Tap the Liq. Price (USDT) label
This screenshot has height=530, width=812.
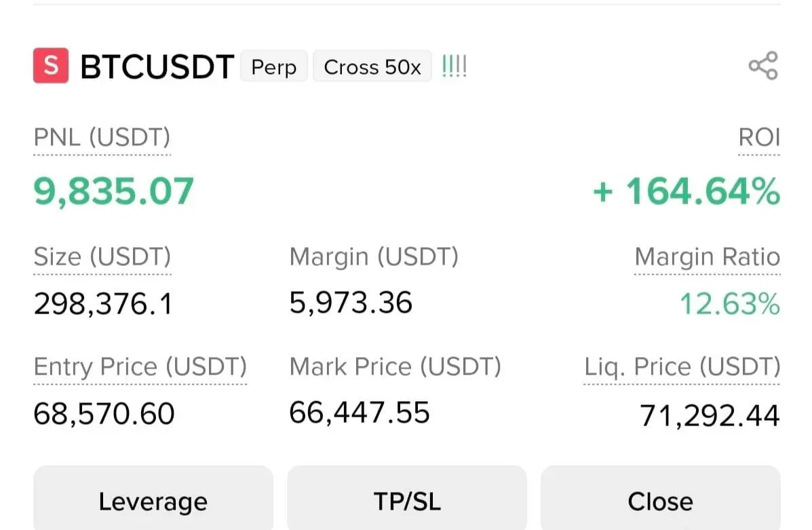(682, 367)
